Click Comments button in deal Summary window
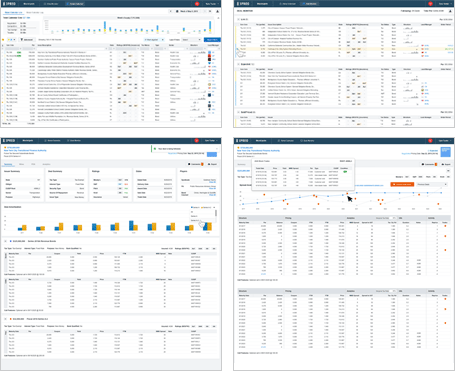 pyautogui.click(x=195, y=164)
